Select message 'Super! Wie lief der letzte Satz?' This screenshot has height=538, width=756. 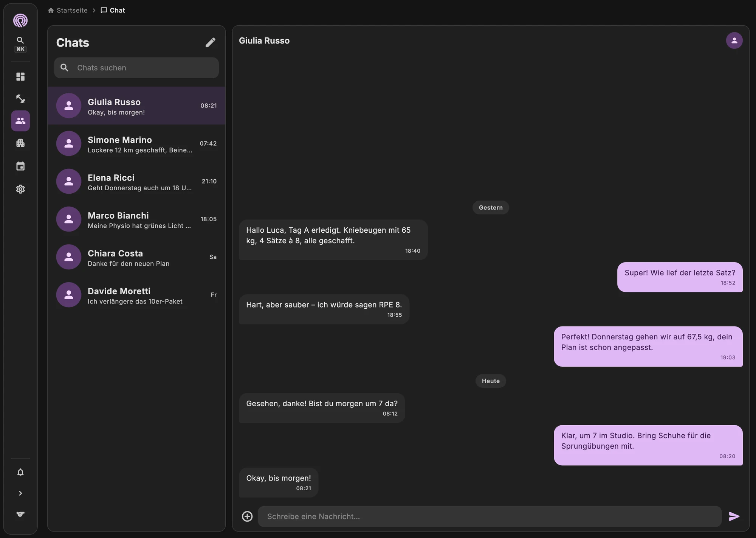(680, 277)
